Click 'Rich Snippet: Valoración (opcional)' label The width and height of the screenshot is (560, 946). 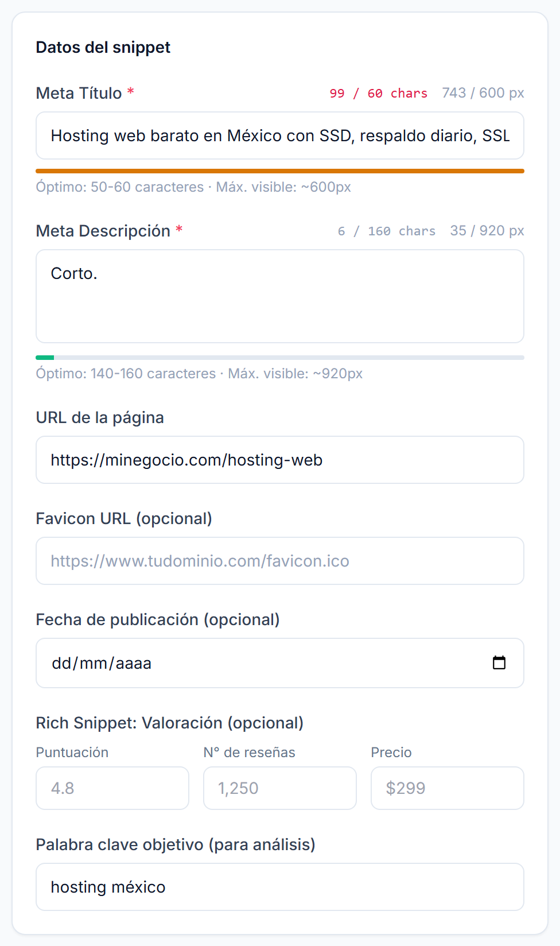pyautogui.click(x=170, y=723)
